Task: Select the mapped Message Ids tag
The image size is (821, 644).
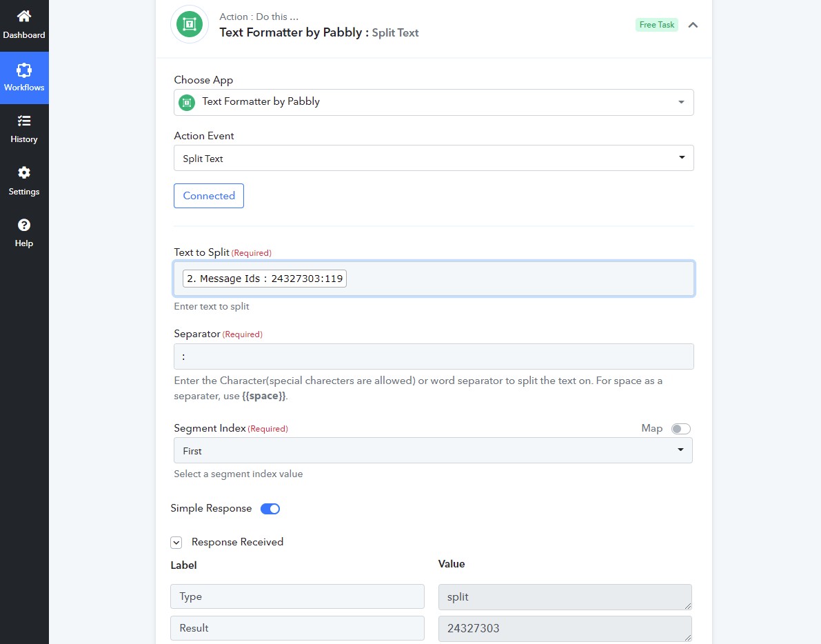Action: click(265, 279)
